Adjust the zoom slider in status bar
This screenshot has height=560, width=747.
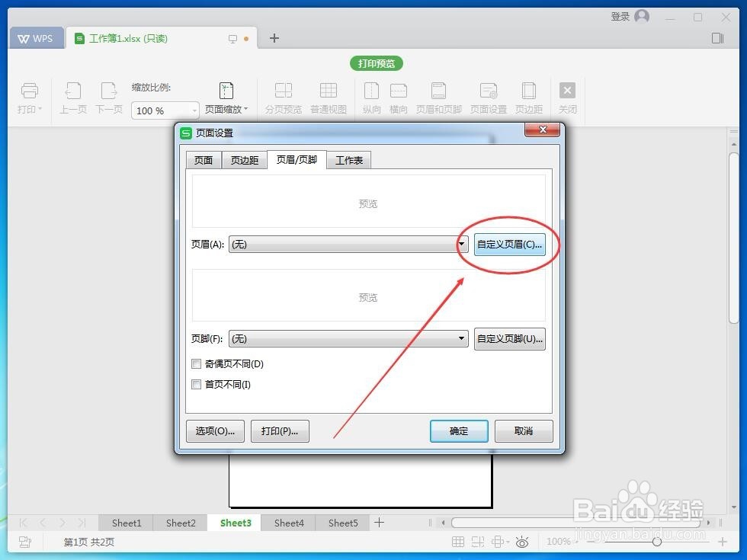[657, 542]
